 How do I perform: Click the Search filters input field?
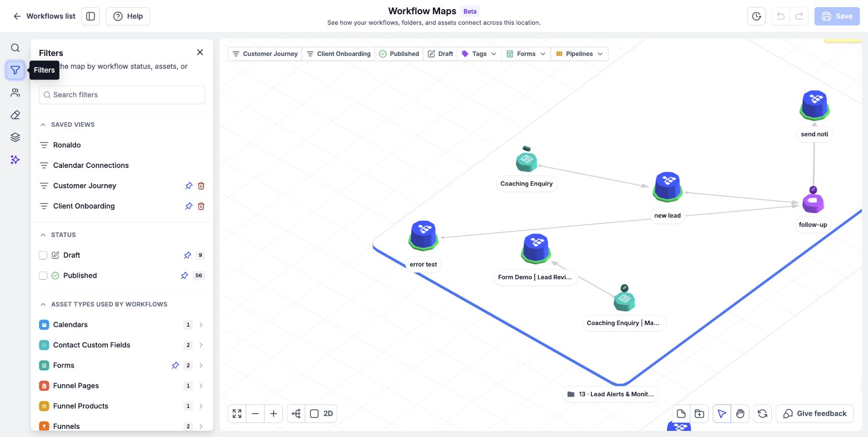tap(122, 95)
